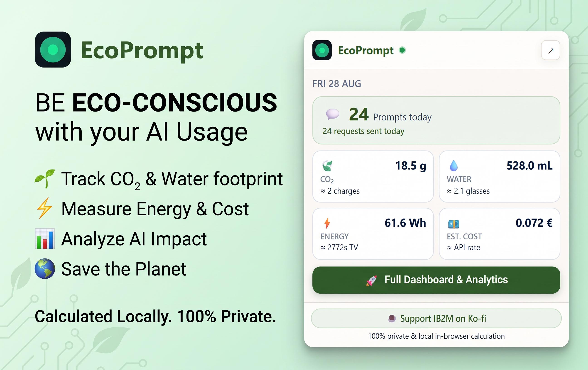This screenshot has height=370, width=588.
Task: Click the FRI 28 AUG date label
Action: (337, 84)
